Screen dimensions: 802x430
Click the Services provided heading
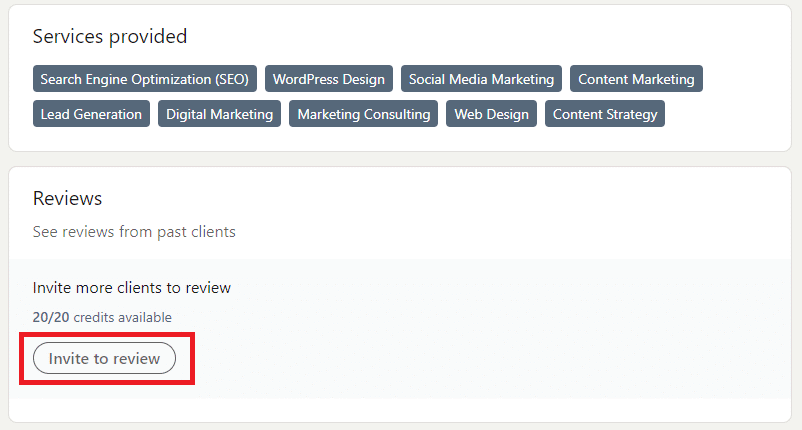pos(110,36)
